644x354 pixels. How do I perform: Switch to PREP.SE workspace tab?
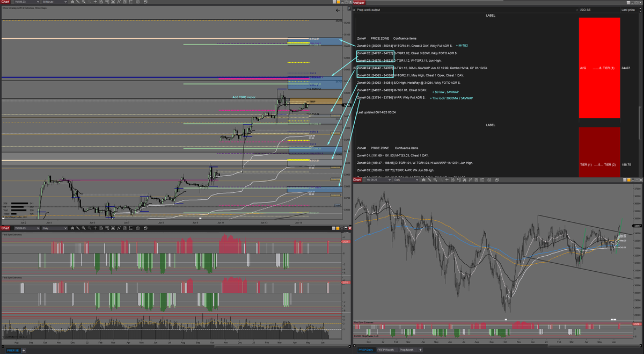tap(13, 350)
